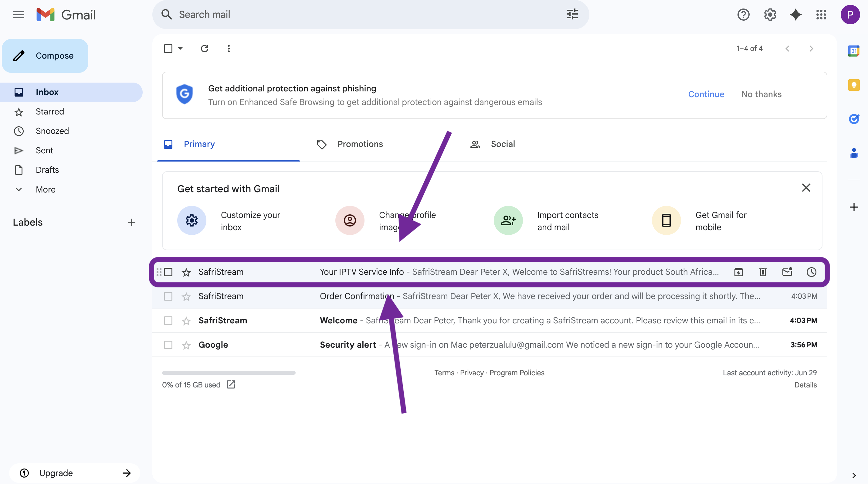
Task: Open the Google apps grid
Action: pos(821,15)
